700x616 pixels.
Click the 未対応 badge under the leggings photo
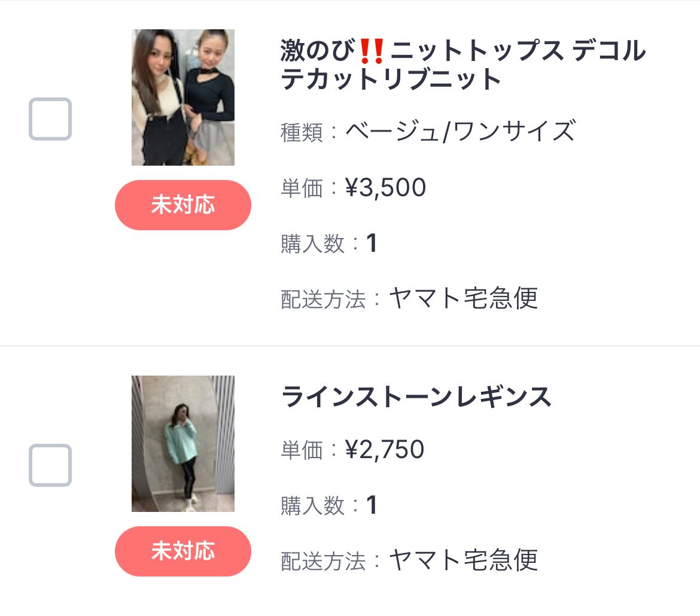tap(183, 551)
